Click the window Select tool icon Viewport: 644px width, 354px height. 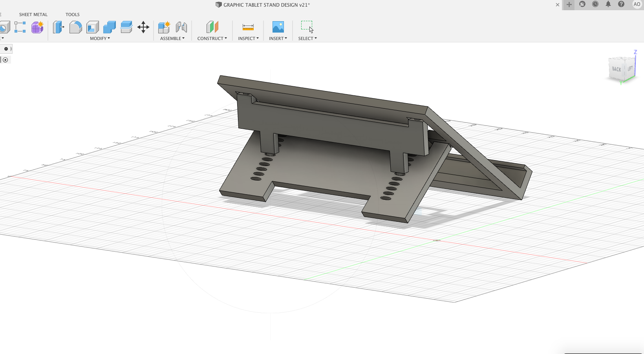[x=307, y=27]
